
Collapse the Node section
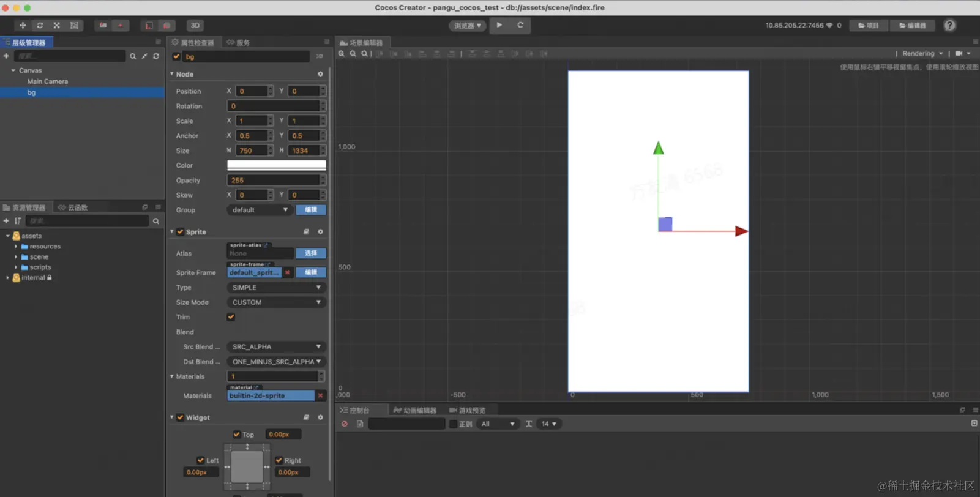[x=172, y=73]
